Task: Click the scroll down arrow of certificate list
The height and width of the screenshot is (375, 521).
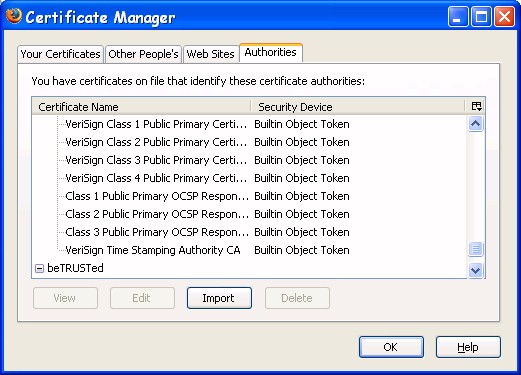Action: coord(475,269)
